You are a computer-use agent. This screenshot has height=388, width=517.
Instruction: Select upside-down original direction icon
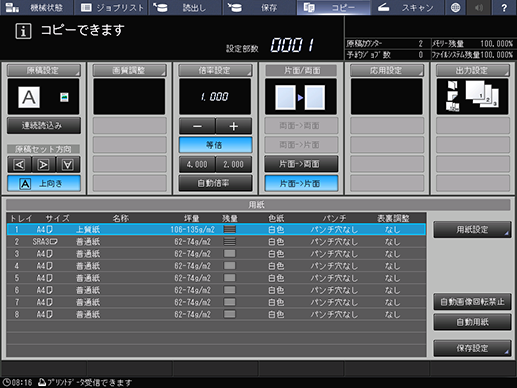click(x=68, y=164)
